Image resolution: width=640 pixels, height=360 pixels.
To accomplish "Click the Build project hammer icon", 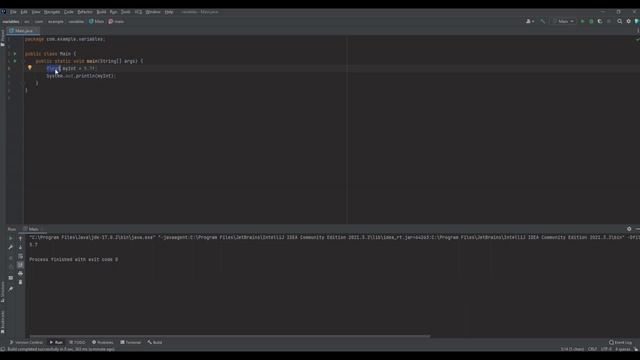I will point(542,21).
